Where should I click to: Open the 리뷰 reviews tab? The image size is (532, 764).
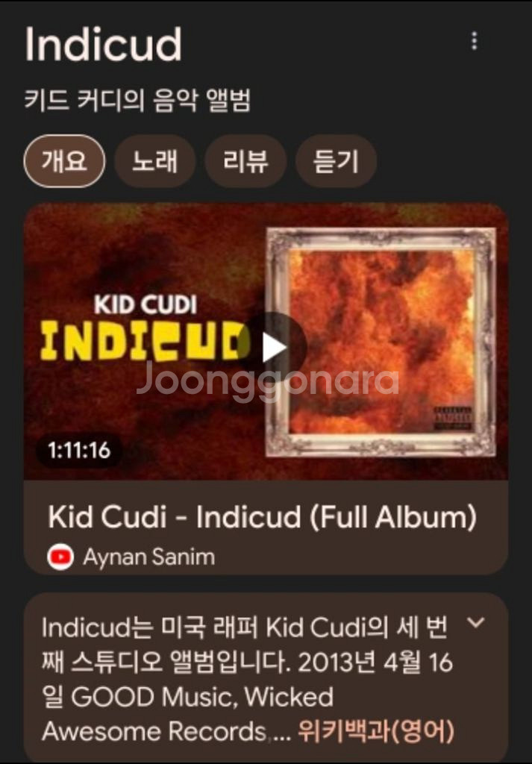pos(245,161)
